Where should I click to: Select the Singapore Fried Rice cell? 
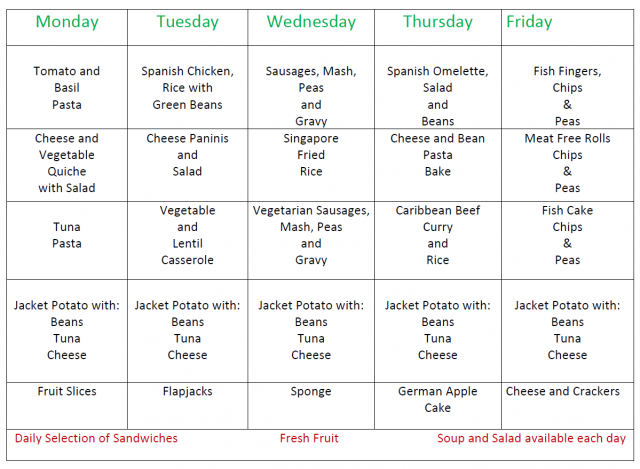[x=311, y=155]
